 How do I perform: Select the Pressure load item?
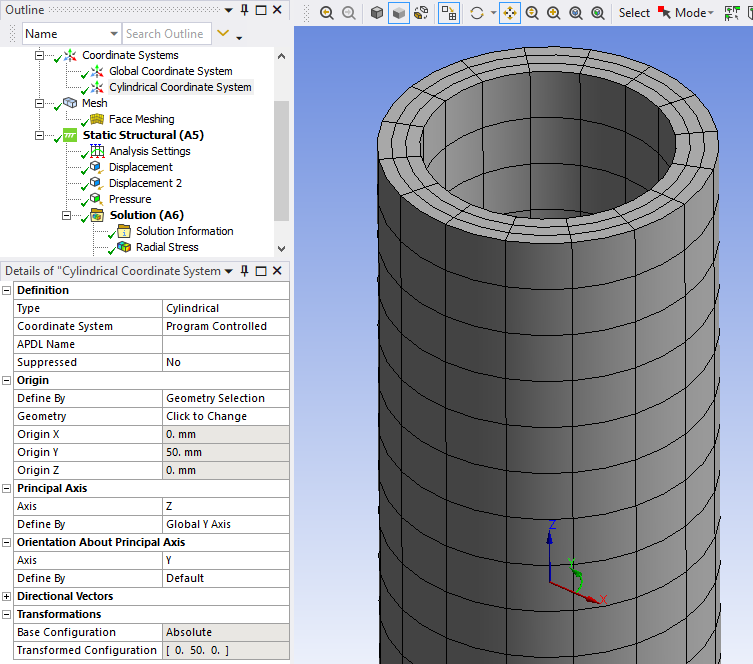(x=130, y=199)
